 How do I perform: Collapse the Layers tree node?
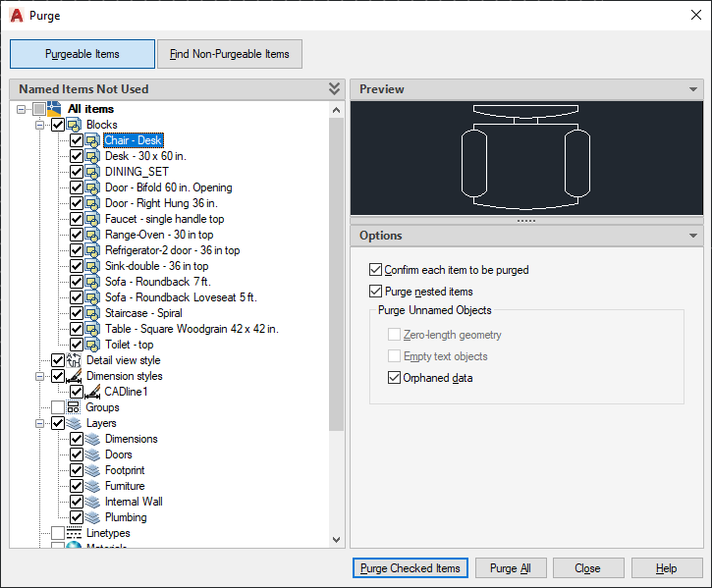(39, 423)
